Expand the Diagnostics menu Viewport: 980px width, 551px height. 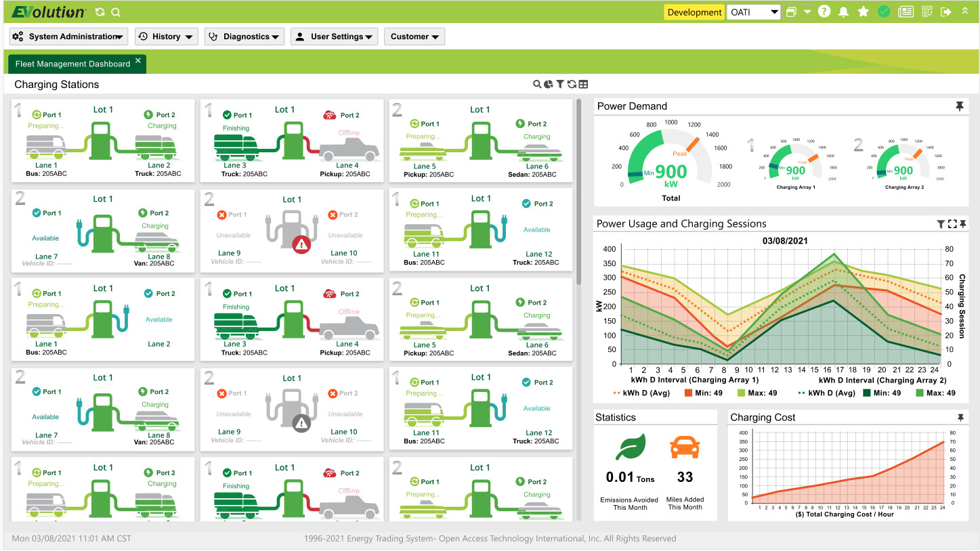coord(244,37)
